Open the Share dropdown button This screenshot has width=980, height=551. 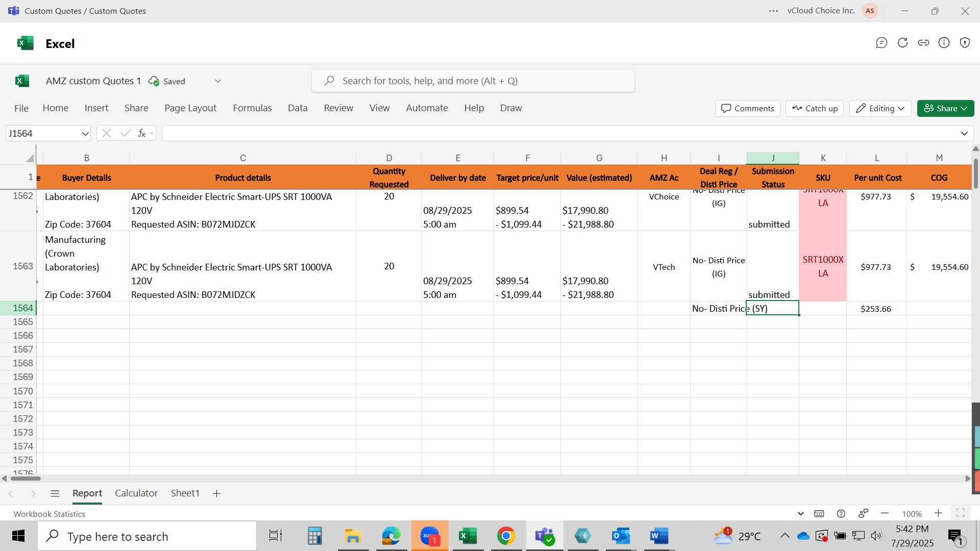[945, 108]
